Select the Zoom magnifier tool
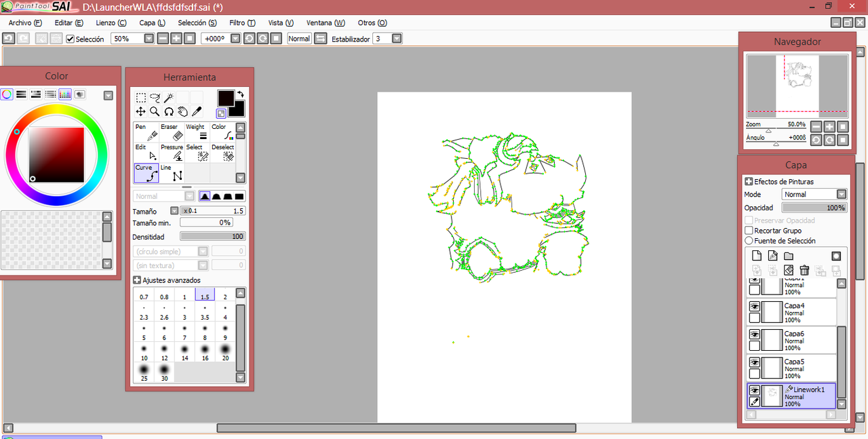Viewport: 868px width, 439px height. click(x=155, y=111)
